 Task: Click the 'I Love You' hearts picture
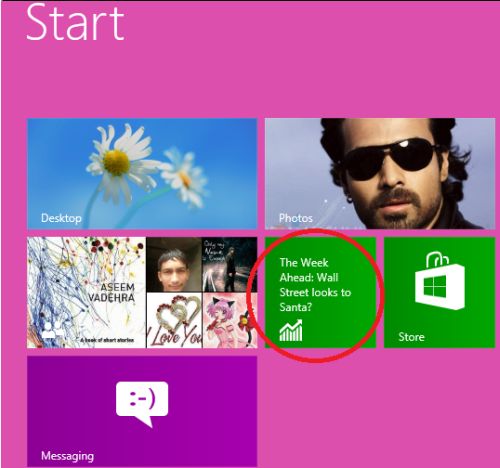click(174, 320)
